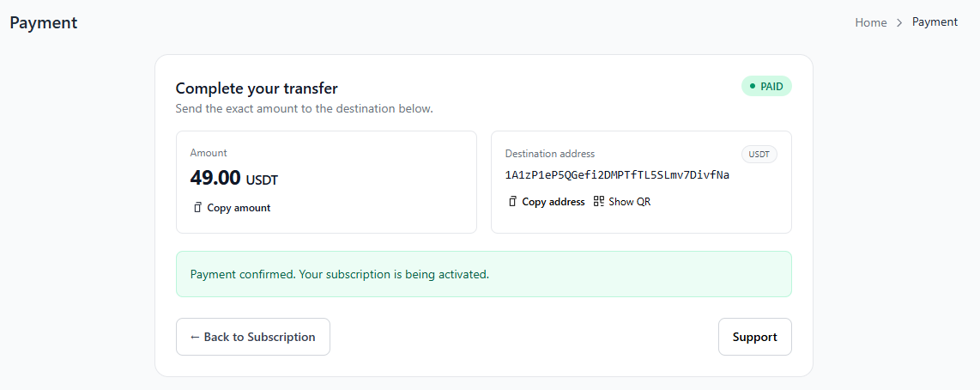Click the breadcrumb chevron separator
This screenshot has width=980, height=390.
[x=899, y=22]
